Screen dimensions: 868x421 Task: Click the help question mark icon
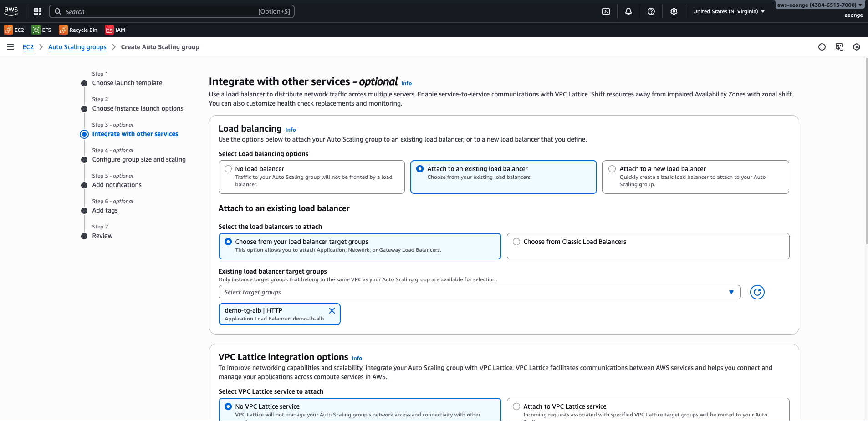point(651,11)
